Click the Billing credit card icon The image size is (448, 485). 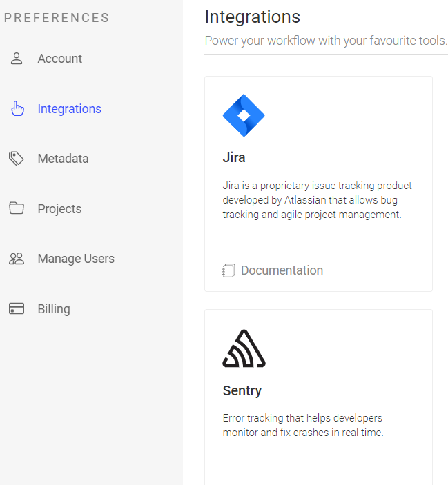[17, 308]
